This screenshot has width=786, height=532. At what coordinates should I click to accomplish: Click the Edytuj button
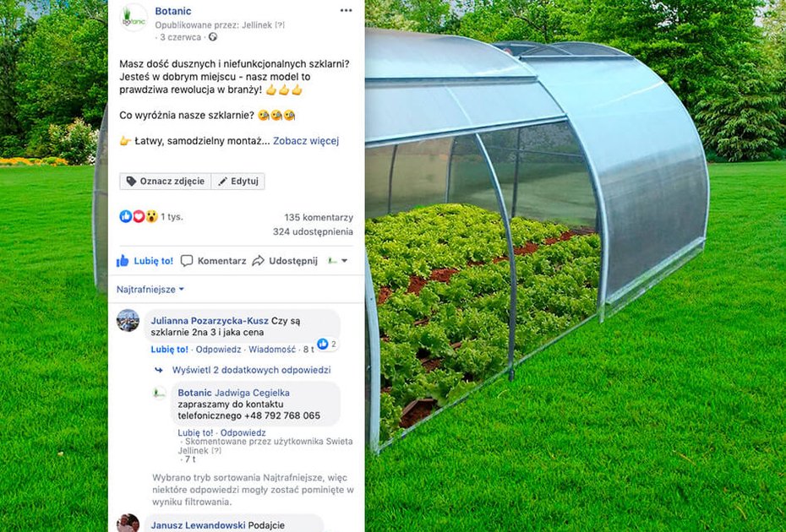coord(238,182)
